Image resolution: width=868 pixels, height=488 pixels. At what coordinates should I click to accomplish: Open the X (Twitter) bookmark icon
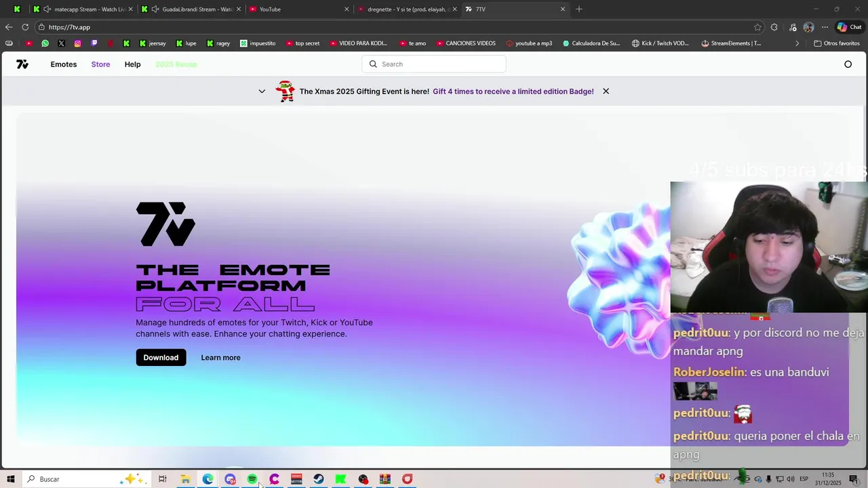pos(61,43)
